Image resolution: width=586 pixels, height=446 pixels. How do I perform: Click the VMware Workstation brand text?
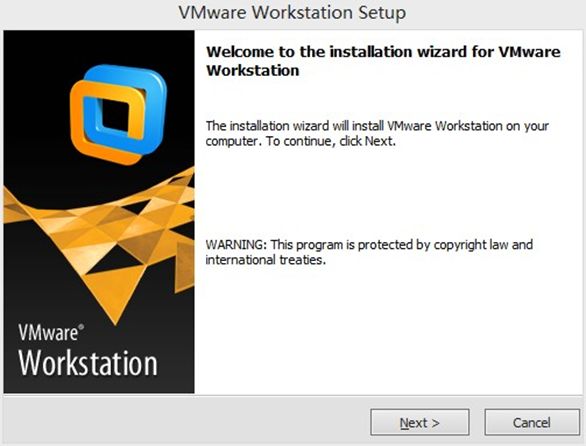pos(87,350)
